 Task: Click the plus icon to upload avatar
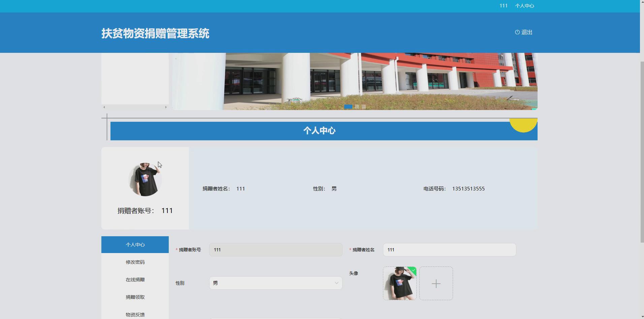[436, 283]
